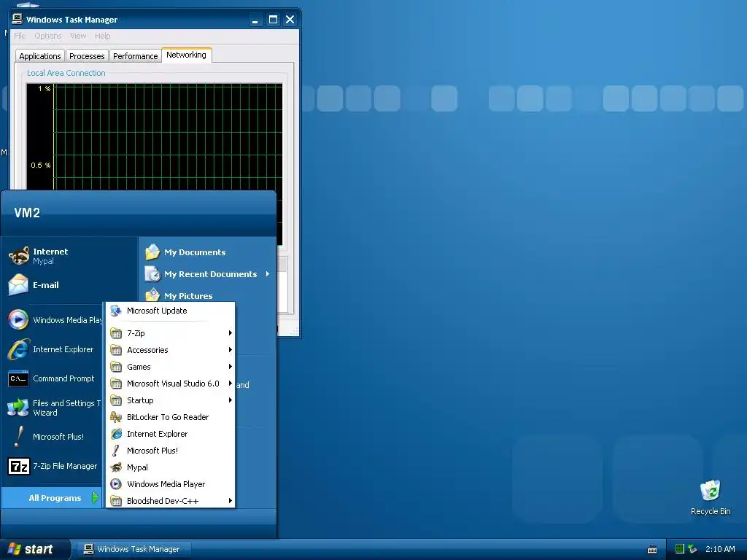Launch Windows Media Player from pinned list
The width and height of the screenshot is (747, 560).
point(55,320)
